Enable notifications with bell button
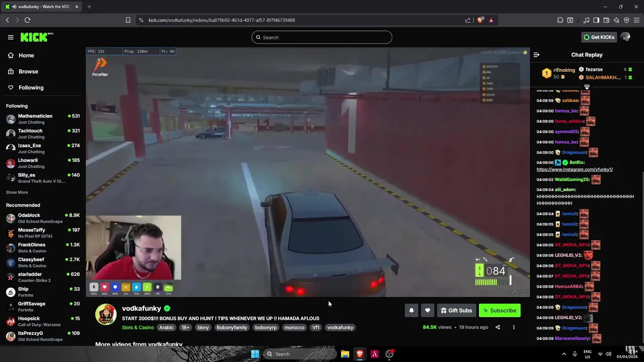Image resolution: width=644 pixels, height=362 pixels. pyautogui.click(x=412, y=311)
